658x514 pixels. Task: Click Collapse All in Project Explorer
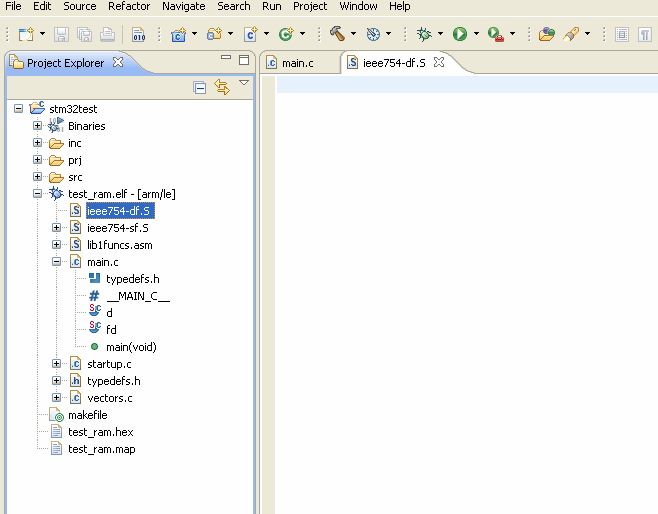(200, 88)
